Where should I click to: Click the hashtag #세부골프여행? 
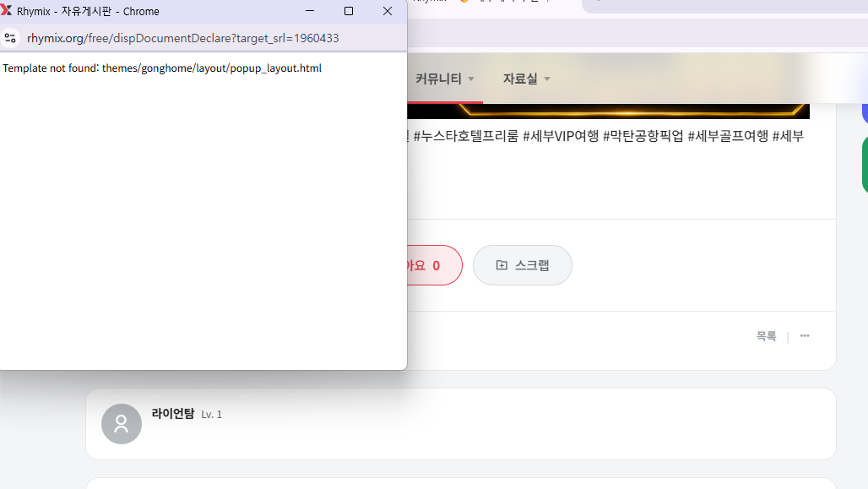(x=728, y=136)
